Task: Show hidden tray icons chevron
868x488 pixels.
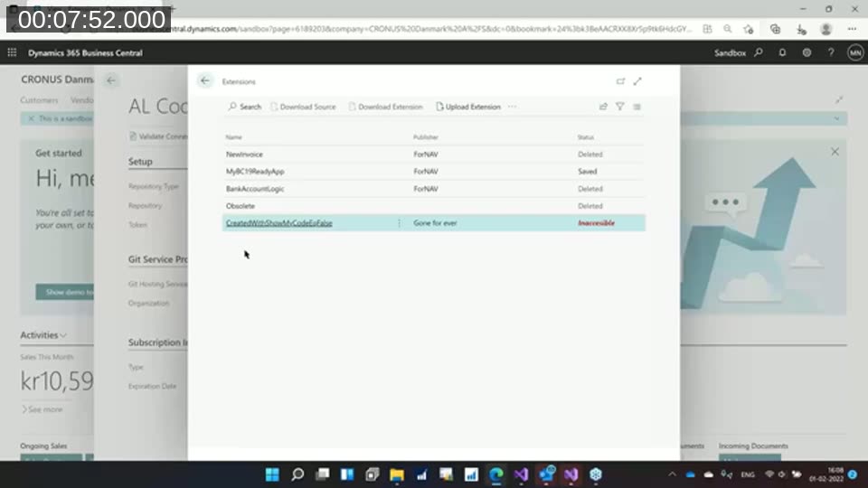Action: click(x=672, y=474)
